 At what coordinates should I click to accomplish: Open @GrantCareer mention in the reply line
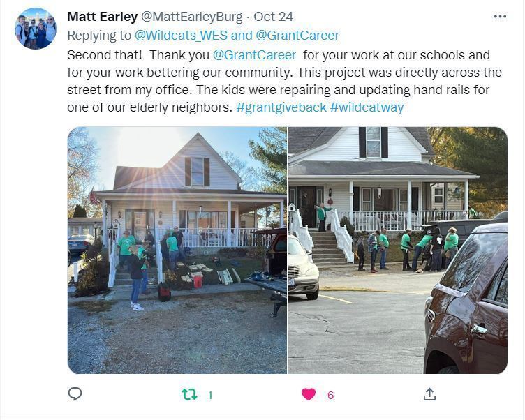click(x=297, y=36)
